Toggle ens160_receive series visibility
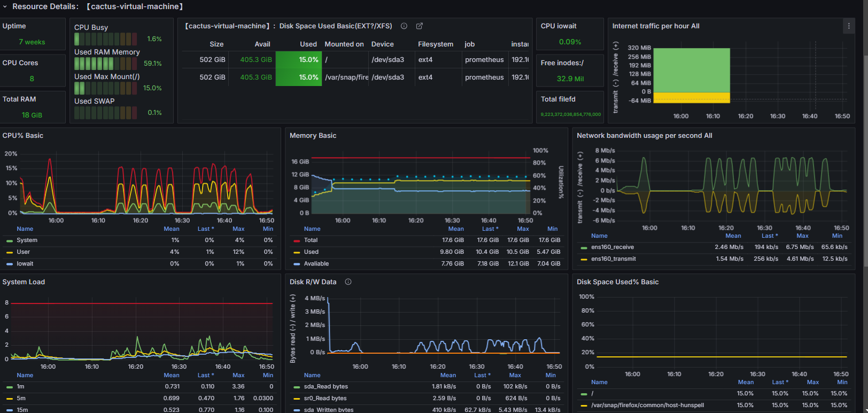The image size is (868, 413). click(x=613, y=247)
